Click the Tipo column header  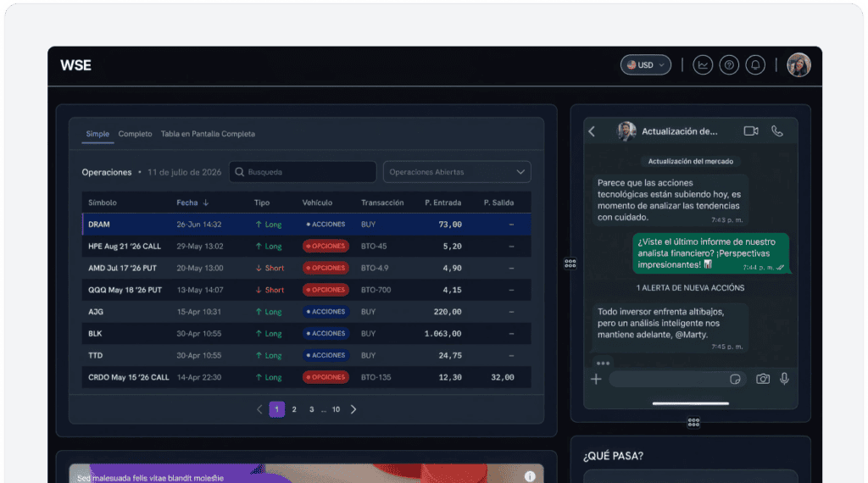pyautogui.click(x=262, y=203)
